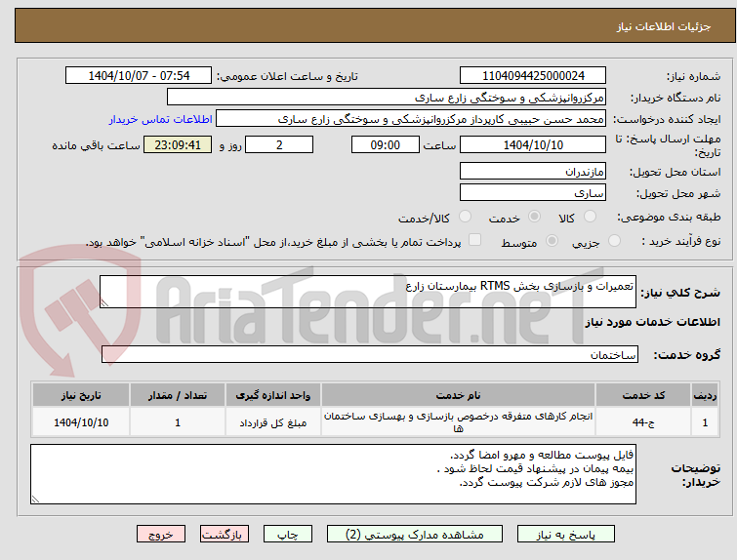Open 'اطلاعات تماس خریدار' link

tap(161, 119)
